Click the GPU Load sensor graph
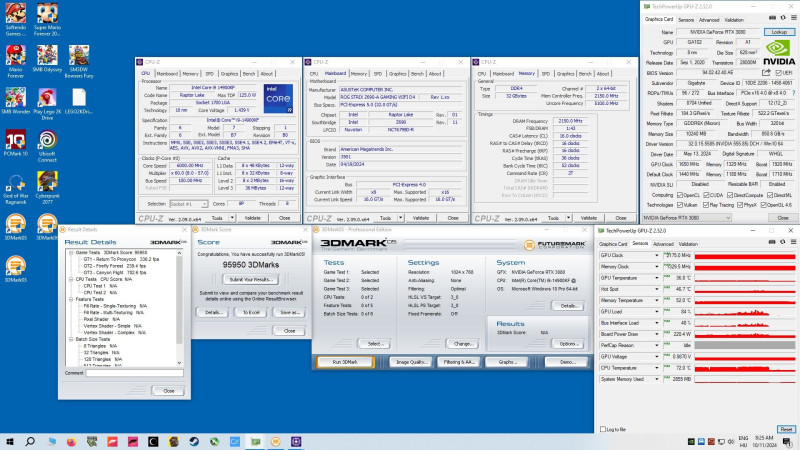 744,311
